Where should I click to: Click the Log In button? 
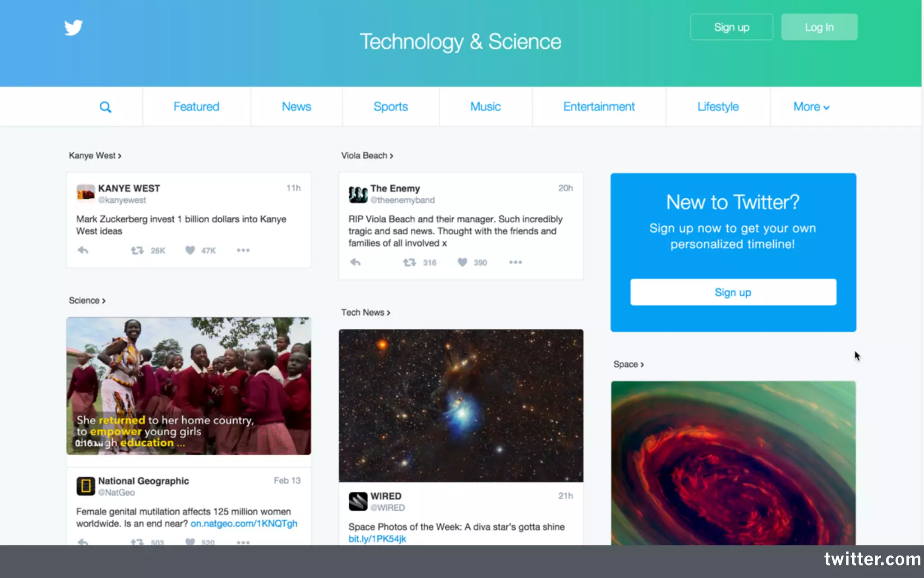(x=819, y=27)
